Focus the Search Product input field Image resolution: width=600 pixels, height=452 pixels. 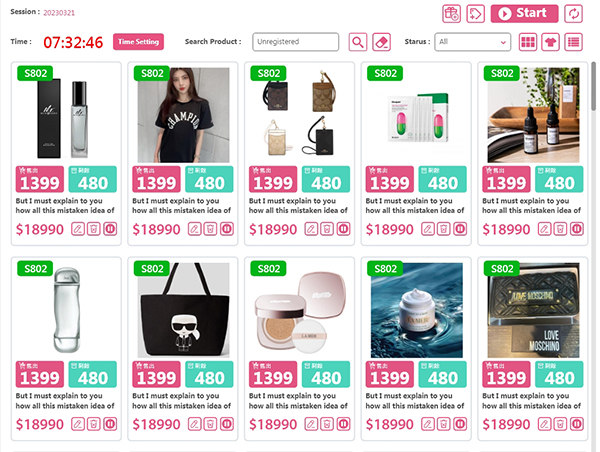(295, 42)
